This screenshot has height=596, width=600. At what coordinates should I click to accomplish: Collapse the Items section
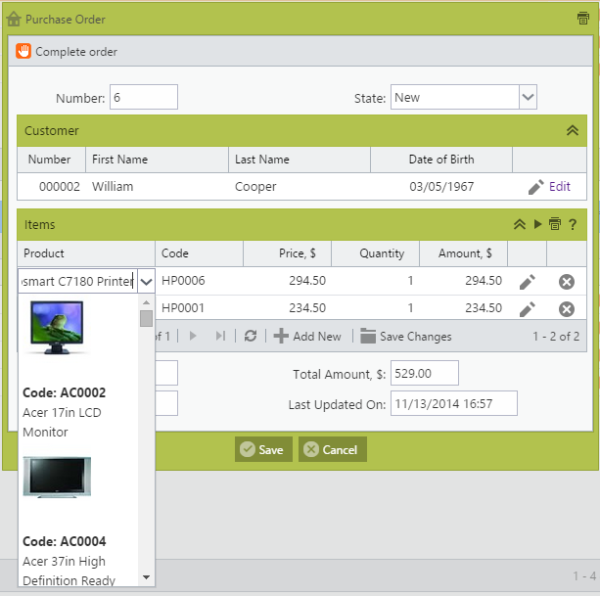point(519,224)
